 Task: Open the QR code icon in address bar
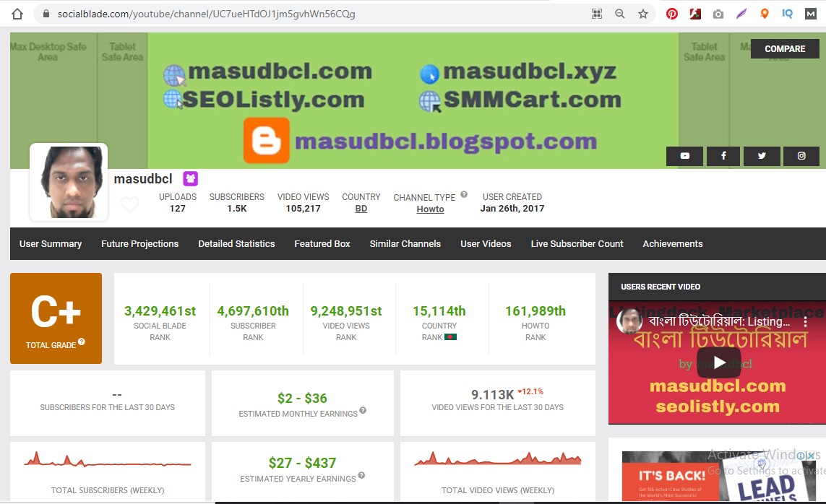[597, 14]
